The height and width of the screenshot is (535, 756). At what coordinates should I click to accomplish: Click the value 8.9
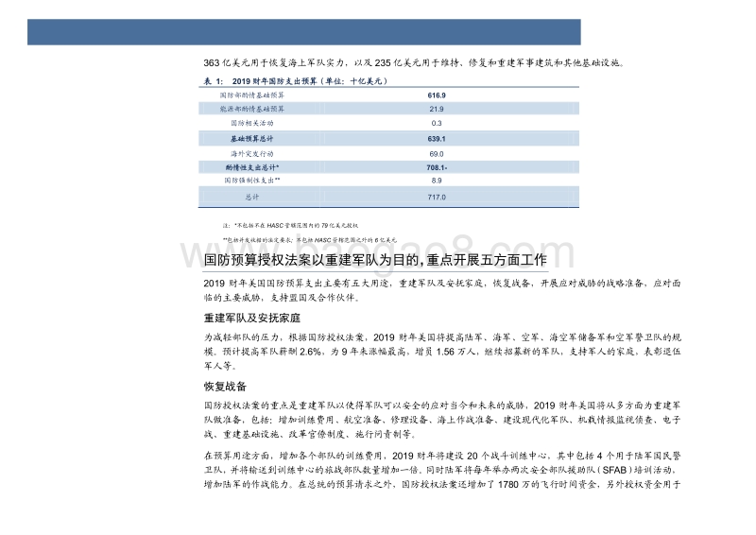click(437, 181)
